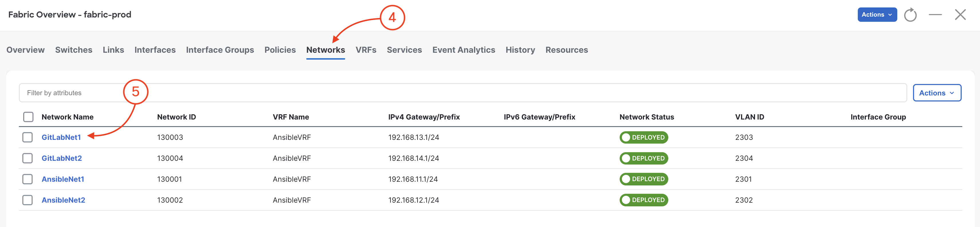
Task: Click the IPv6 Gateway/Prefix column header
Action: 540,117
